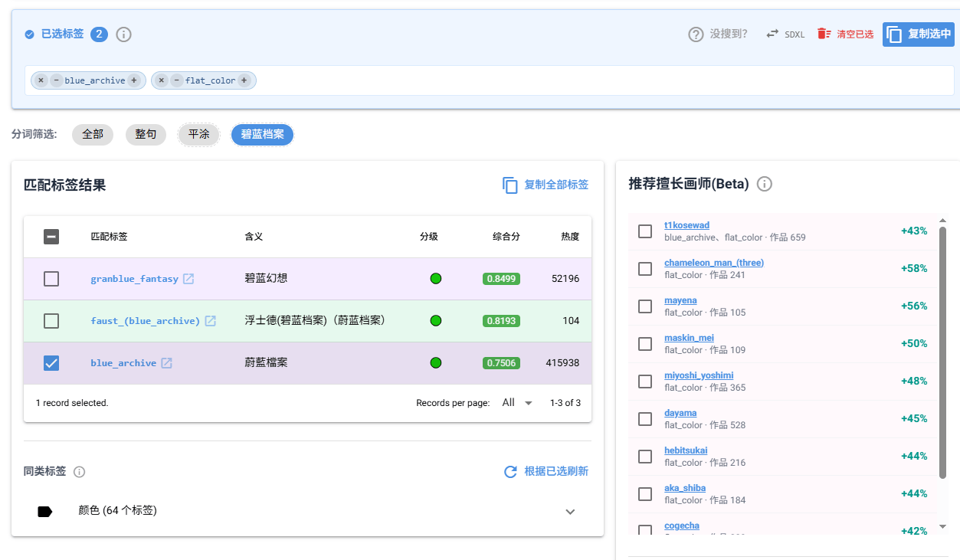Viewport: 960px width, 560px height.
Task: Click the 0.8499 score badge
Action: [501, 279]
